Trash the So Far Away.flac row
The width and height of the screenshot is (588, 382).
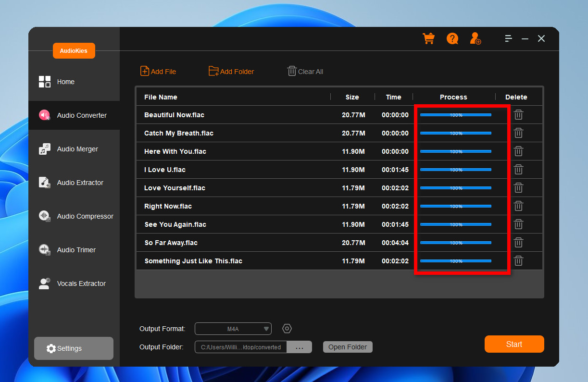[518, 243]
